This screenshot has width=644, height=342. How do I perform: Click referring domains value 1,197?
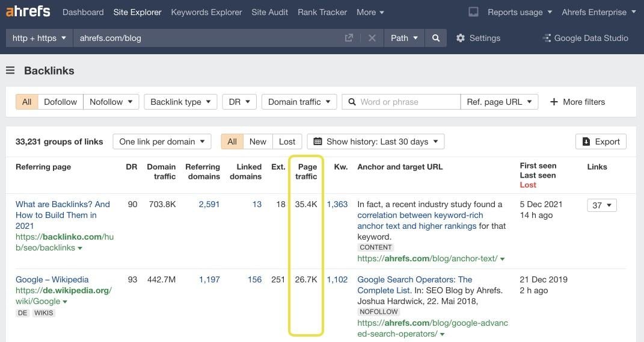209,279
